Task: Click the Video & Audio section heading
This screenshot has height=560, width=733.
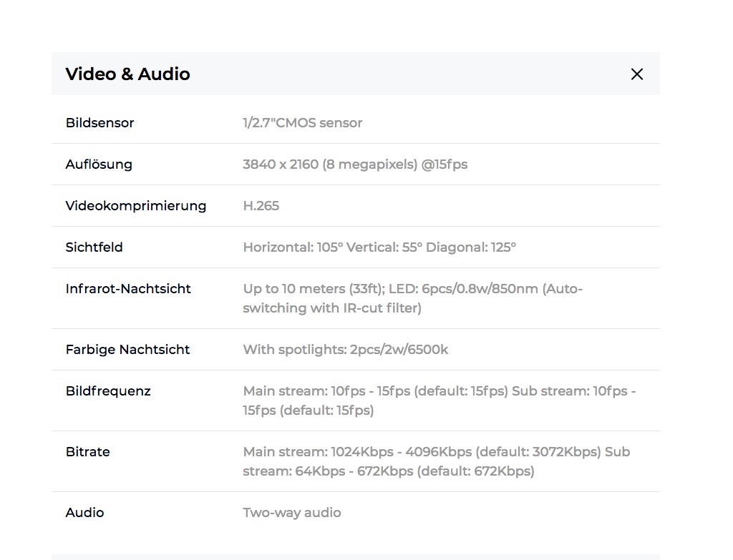Action: tap(127, 74)
